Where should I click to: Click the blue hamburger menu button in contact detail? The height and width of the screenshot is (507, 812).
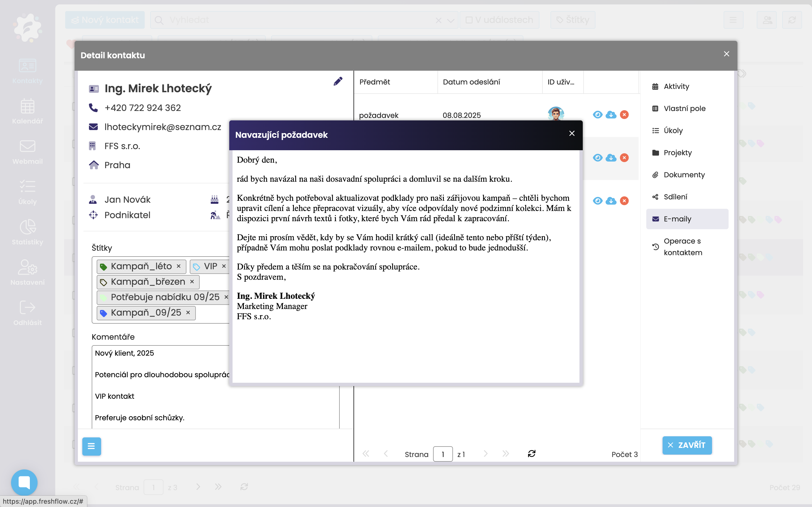click(x=91, y=446)
